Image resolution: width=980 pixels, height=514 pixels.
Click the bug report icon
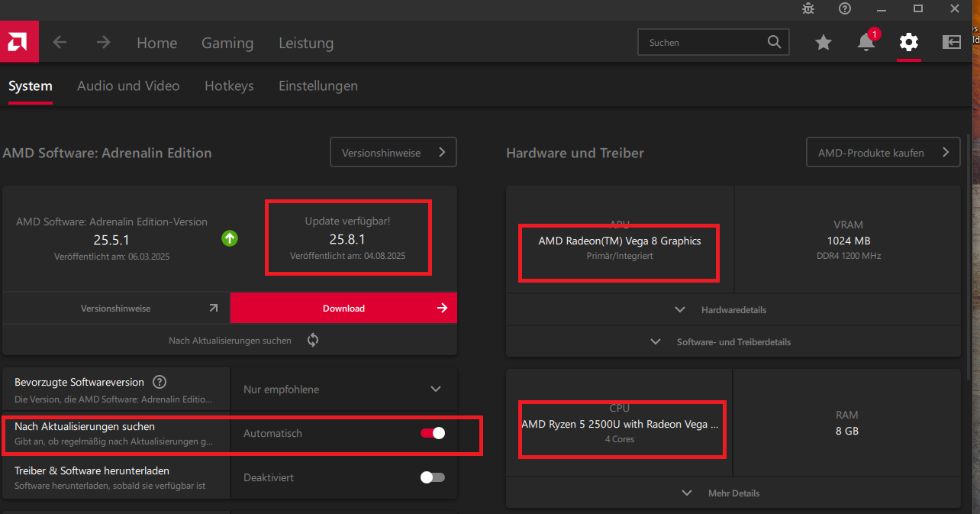[808, 8]
